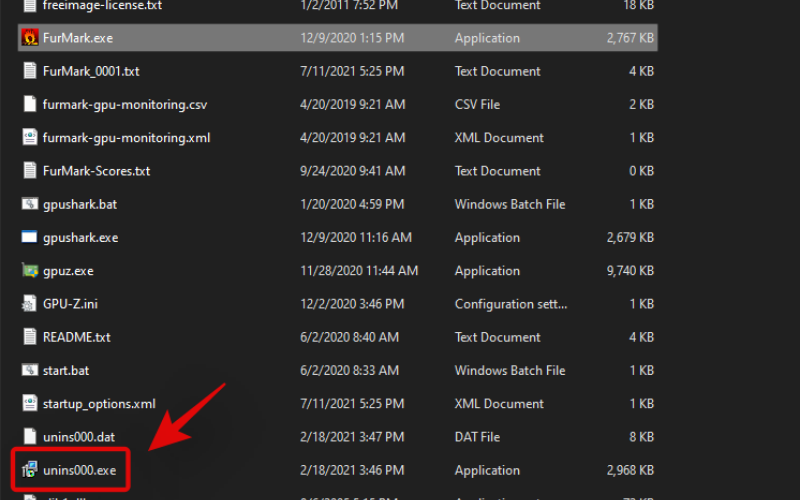Click the startup_options.xml file icon

(x=30, y=403)
